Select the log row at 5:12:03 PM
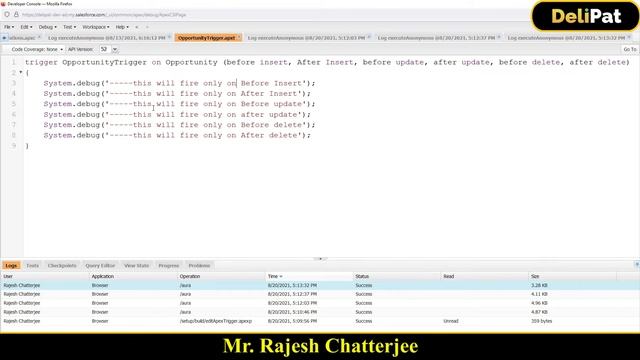Screen dimensions: 640x360 320,303
